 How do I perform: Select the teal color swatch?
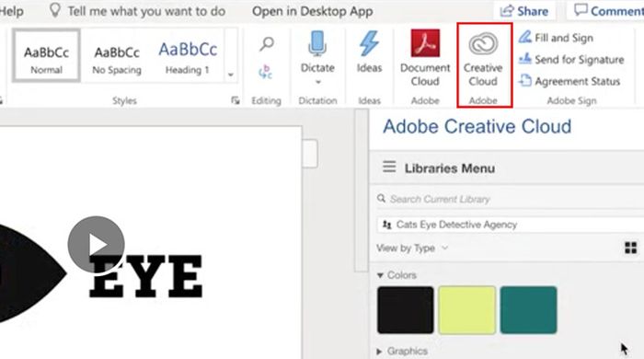coord(529,310)
